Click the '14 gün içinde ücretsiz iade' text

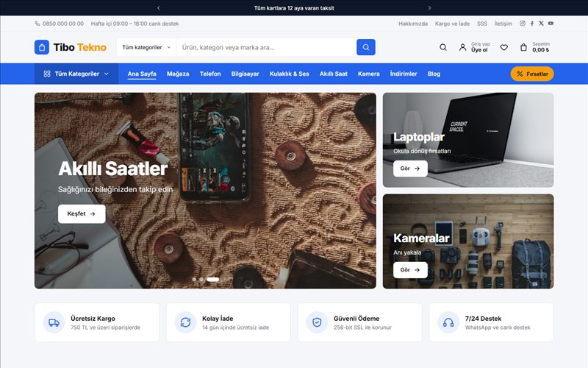[x=235, y=328]
